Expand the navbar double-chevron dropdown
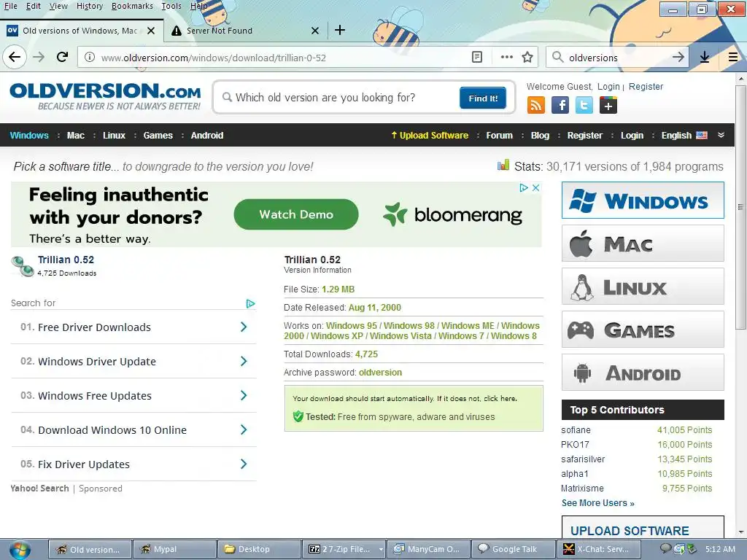Viewport: 747px width, 560px height. 721,135
